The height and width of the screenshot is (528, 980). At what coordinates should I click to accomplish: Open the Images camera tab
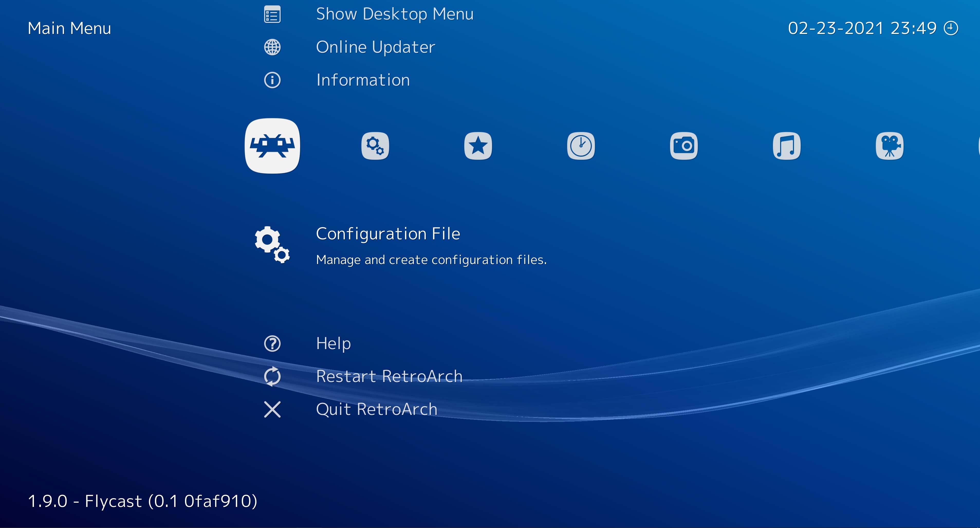pyautogui.click(x=684, y=146)
